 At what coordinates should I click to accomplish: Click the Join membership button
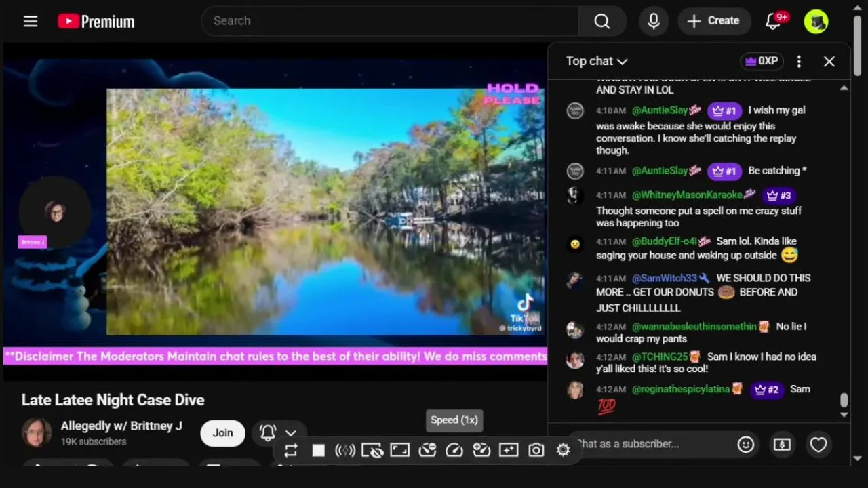[x=222, y=433]
